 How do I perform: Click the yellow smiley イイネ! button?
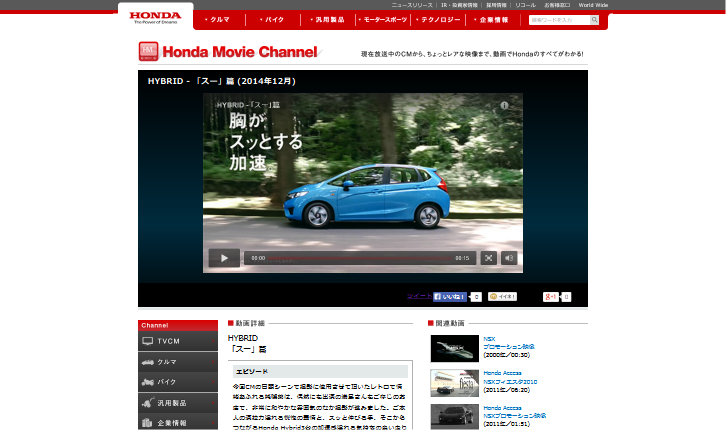point(502,297)
